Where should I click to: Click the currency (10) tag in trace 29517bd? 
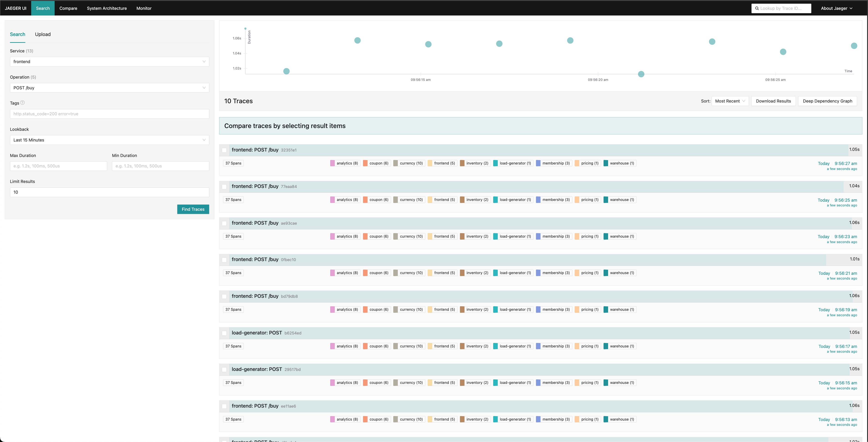tap(409, 383)
